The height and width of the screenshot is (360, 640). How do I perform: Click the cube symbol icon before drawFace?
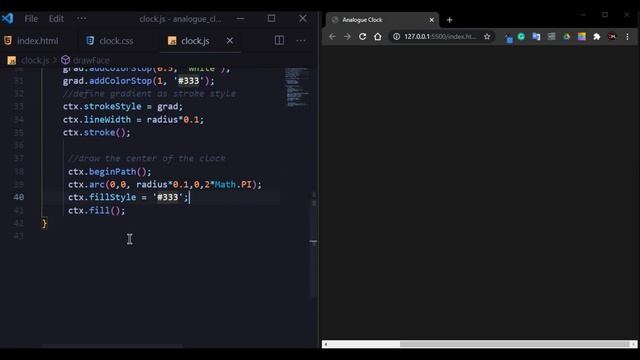tap(65, 60)
